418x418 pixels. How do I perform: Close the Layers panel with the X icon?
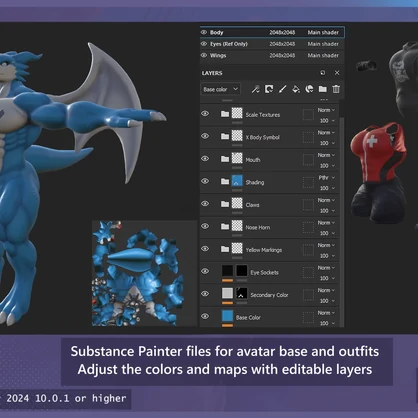[x=337, y=73]
